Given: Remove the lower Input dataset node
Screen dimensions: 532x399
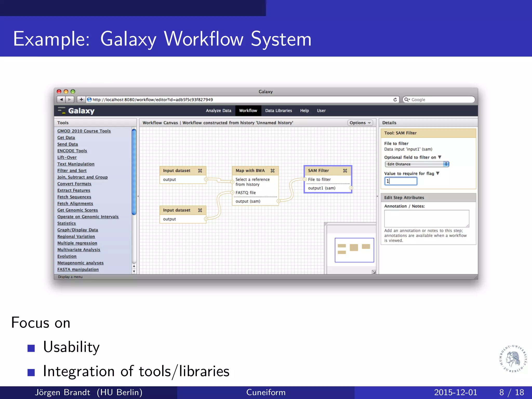Looking at the screenshot, I should [200, 210].
